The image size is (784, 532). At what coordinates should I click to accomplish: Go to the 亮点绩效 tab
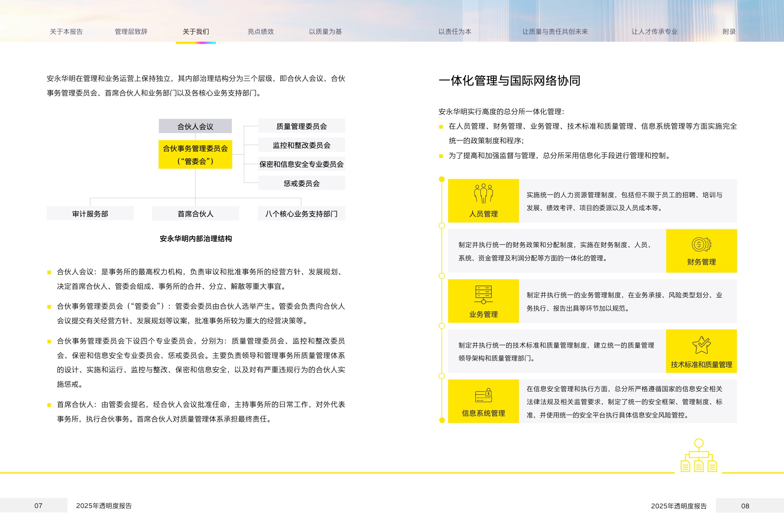[x=260, y=32]
